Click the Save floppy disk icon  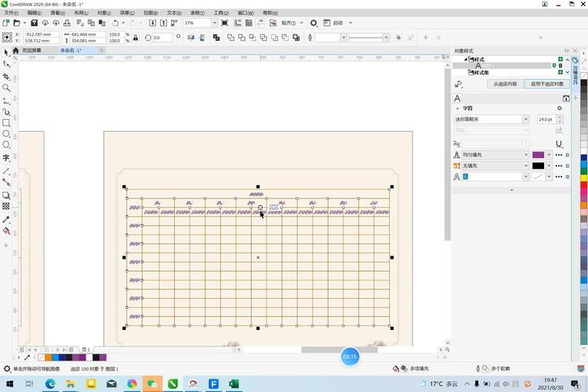[x=34, y=23]
